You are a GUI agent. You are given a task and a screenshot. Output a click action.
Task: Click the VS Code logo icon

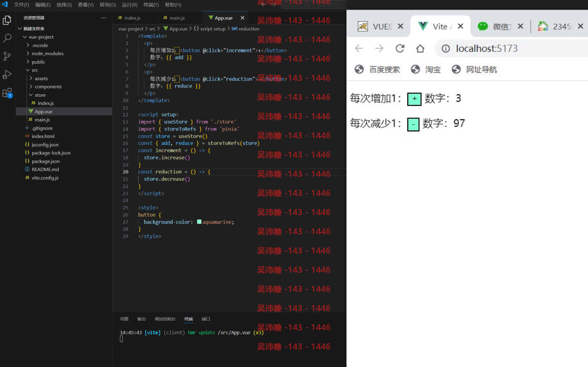[x=5, y=4]
